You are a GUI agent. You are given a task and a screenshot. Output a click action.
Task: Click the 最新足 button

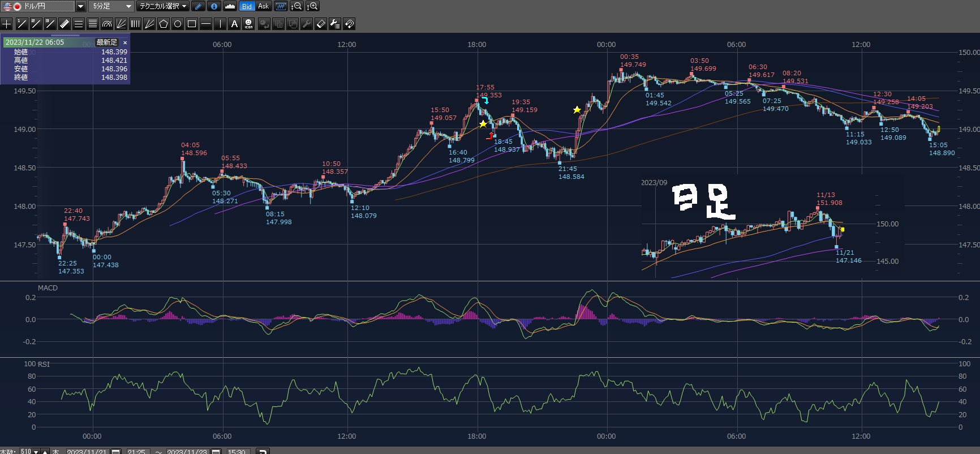[106, 42]
